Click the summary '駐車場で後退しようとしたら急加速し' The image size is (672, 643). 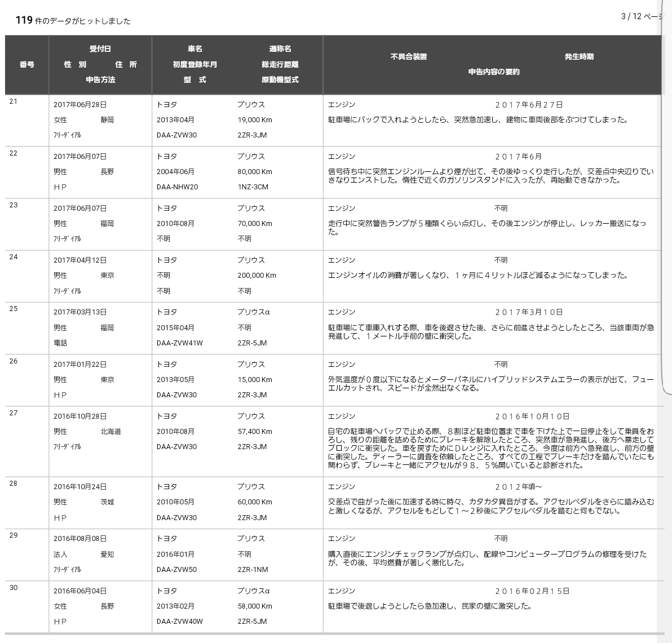tap(430, 606)
